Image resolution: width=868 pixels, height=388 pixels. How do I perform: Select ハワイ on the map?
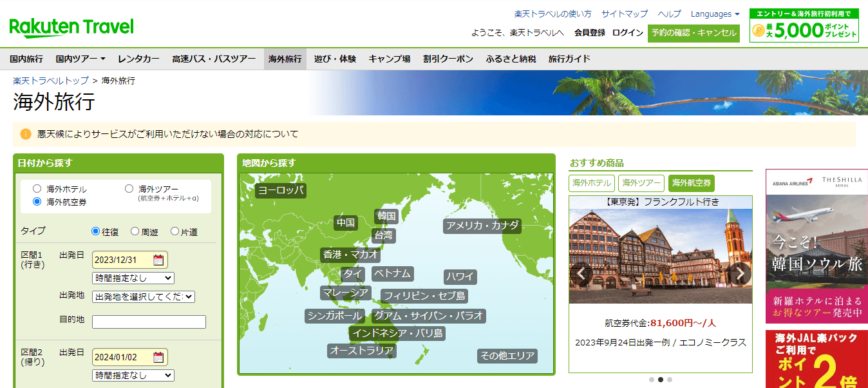click(460, 276)
